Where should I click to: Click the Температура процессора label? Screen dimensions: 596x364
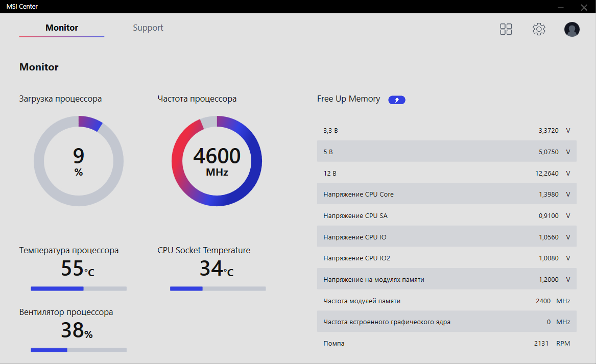click(x=69, y=250)
